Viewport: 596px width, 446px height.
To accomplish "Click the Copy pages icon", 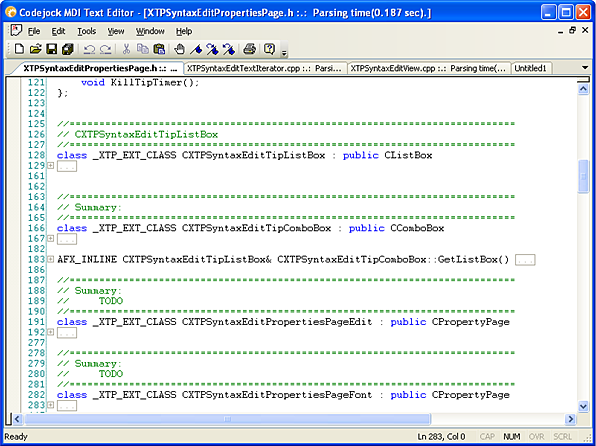I will [143, 49].
